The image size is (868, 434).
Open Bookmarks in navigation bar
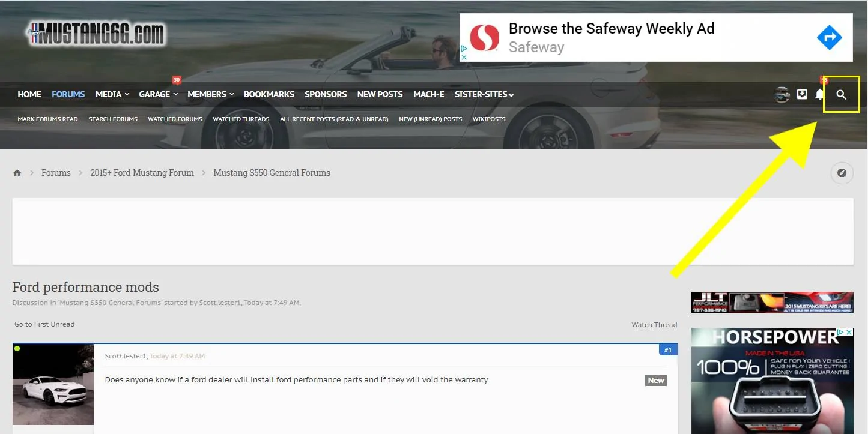coord(269,94)
